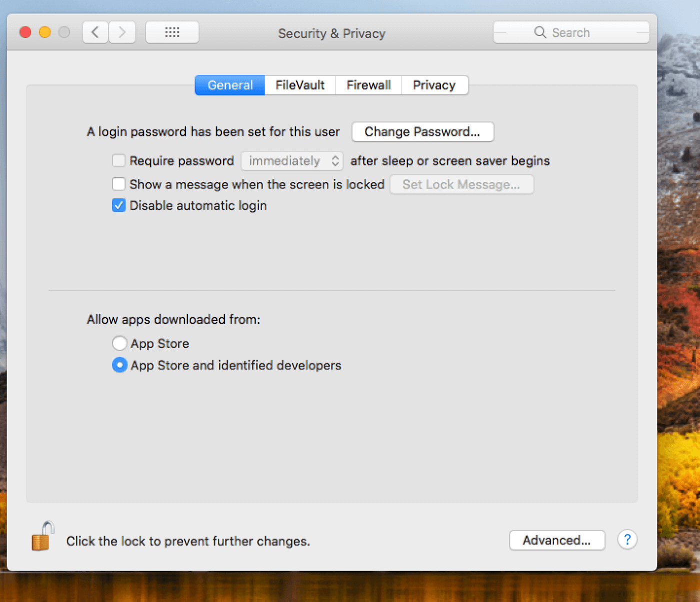Click the Change Password button
Viewport: 700px width, 602px height.
[x=422, y=132]
